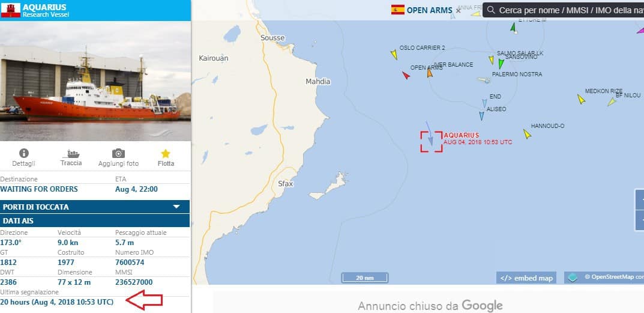Select the ALISEO blue vessel marker

point(481,116)
